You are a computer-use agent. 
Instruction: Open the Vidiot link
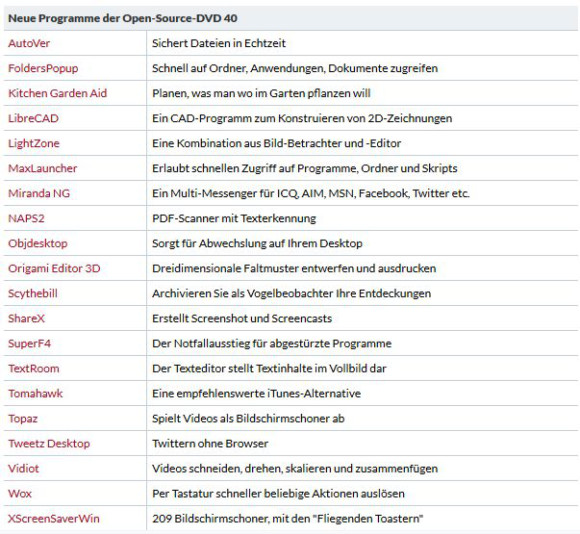point(23,469)
